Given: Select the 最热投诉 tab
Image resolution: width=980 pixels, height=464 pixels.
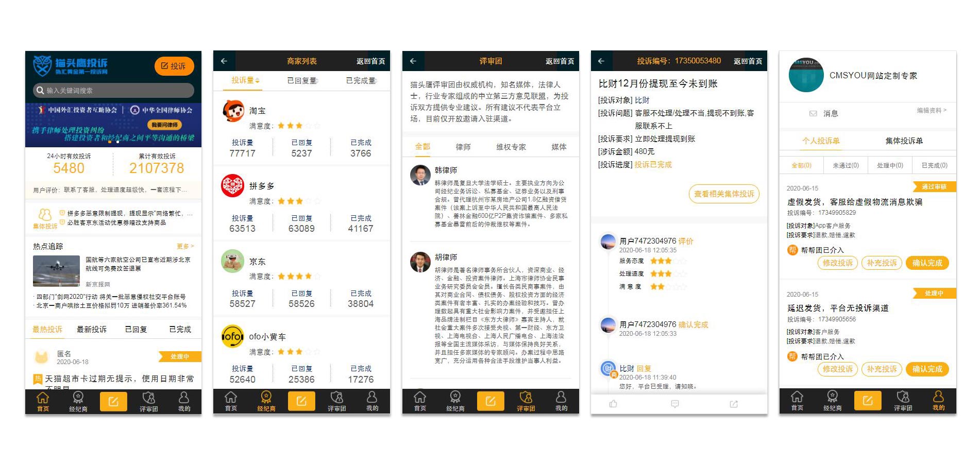Looking at the screenshot, I should [x=47, y=329].
